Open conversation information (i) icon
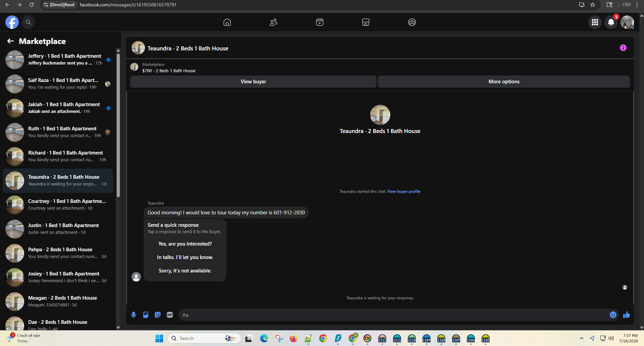 [623, 48]
